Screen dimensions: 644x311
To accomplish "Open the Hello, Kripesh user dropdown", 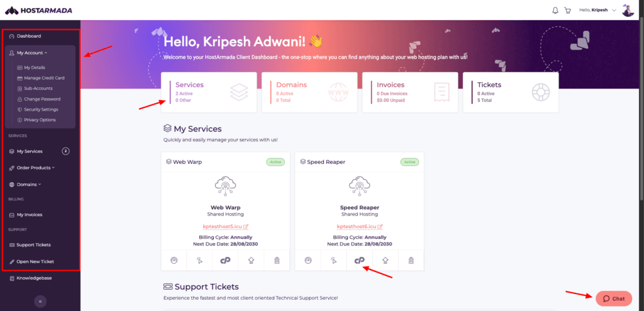I will pos(597,10).
